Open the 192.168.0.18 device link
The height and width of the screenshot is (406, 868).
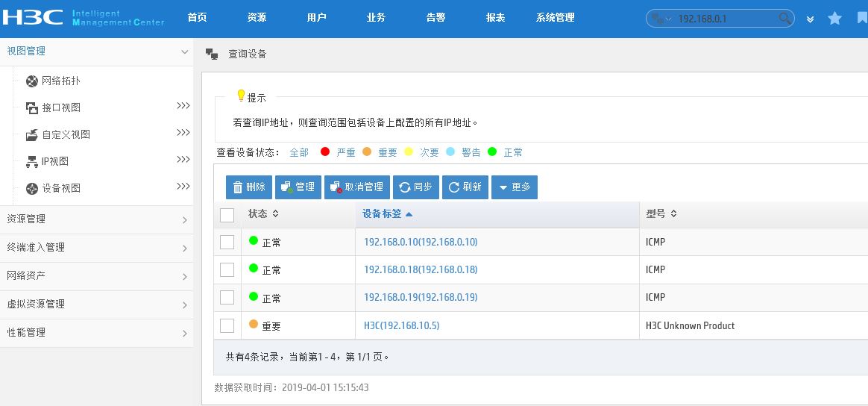click(421, 269)
